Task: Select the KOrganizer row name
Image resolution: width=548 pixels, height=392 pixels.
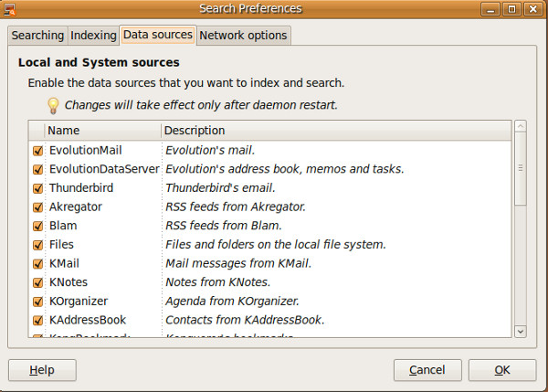Action: point(79,302)
